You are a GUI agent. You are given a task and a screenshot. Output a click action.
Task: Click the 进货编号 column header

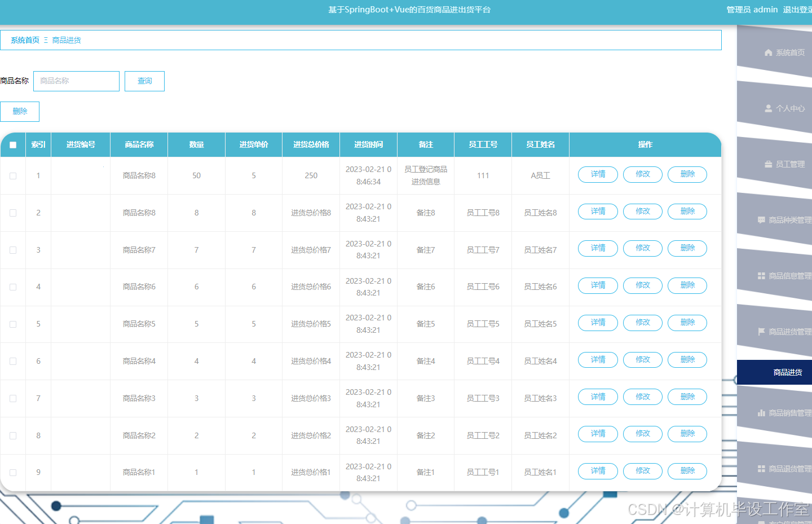[x=81, y=145]
